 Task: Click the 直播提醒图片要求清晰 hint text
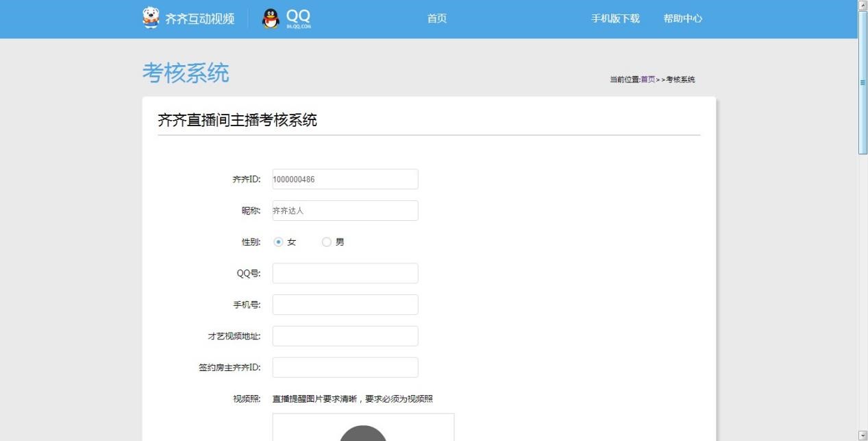click(x=353, y=399)
